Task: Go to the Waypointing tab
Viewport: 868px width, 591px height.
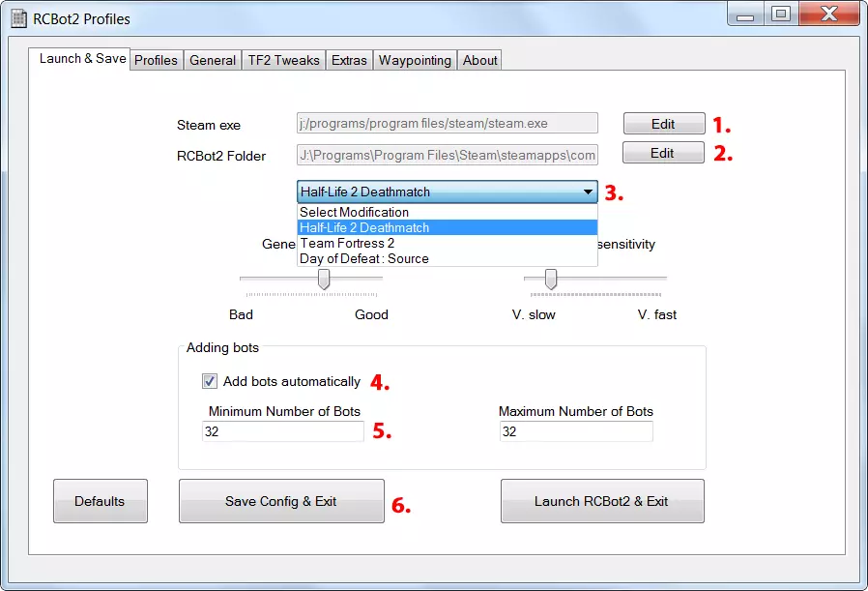Action: click(415, 60)
